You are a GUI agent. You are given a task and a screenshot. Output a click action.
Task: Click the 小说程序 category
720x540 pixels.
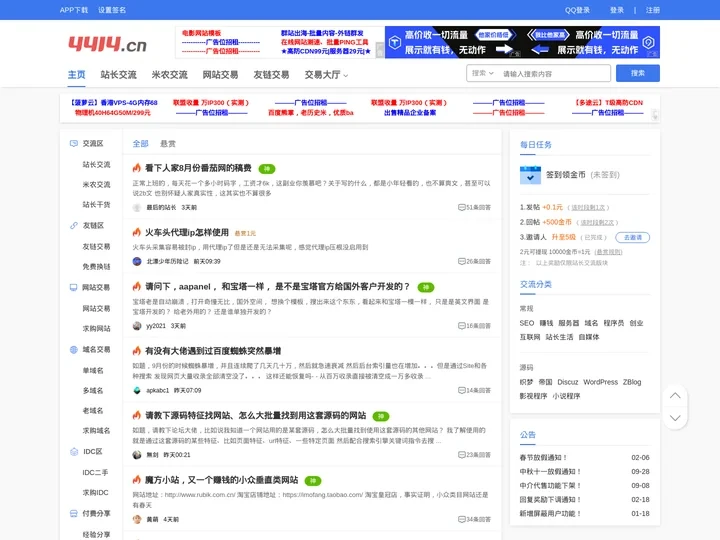coord(567,396)
